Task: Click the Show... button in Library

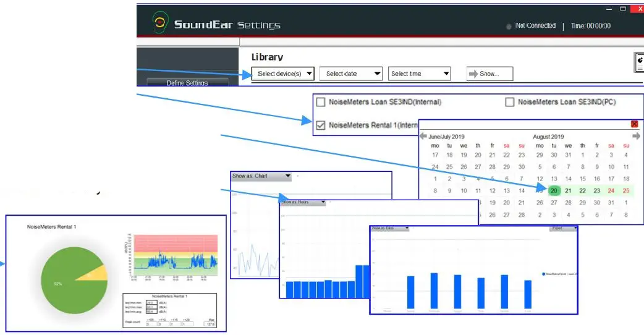Action: 489,74
